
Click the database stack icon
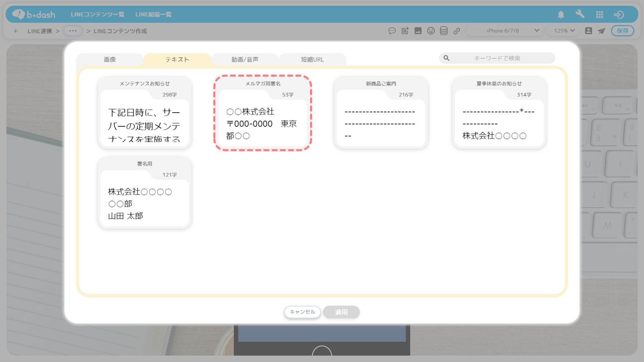(x=444, y=31)
